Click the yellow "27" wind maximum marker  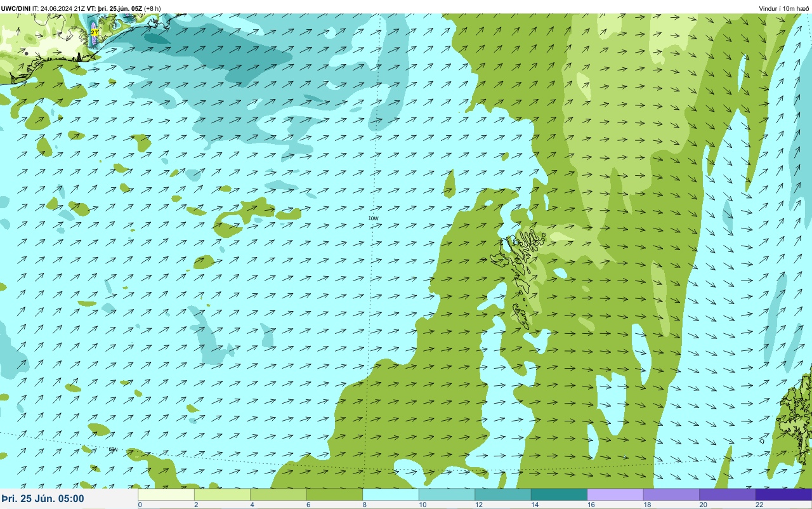tap(95, 32)
